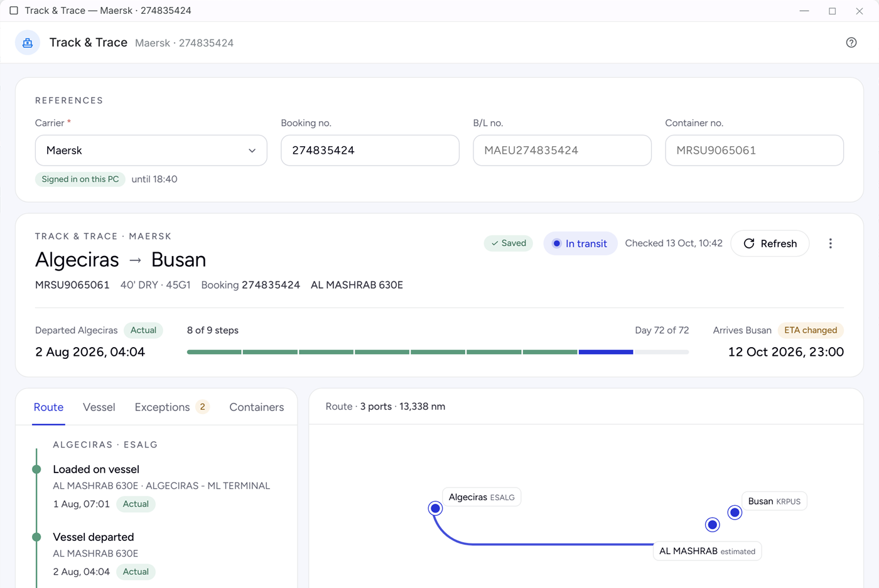Click the B/L no. input field
This screenshot has width=879, height=588.
pos(562,151)
